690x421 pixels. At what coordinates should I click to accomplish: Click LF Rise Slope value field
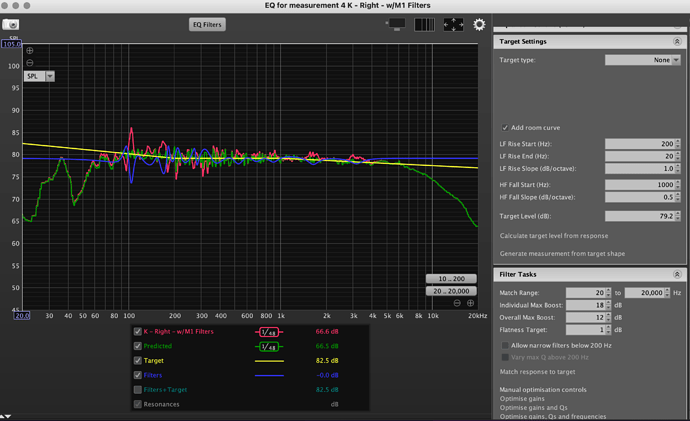point(639,168)
